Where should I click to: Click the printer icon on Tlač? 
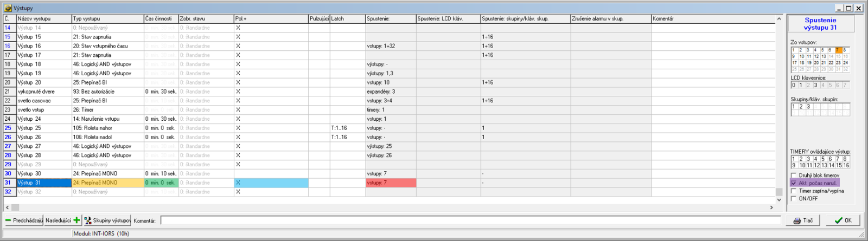tap(797, 220)
